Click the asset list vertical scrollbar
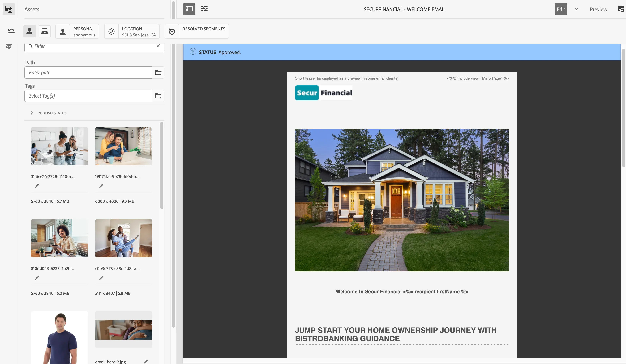Image resolution: width=626 pixels, height=364 pixels. click(x=161, y=165)
